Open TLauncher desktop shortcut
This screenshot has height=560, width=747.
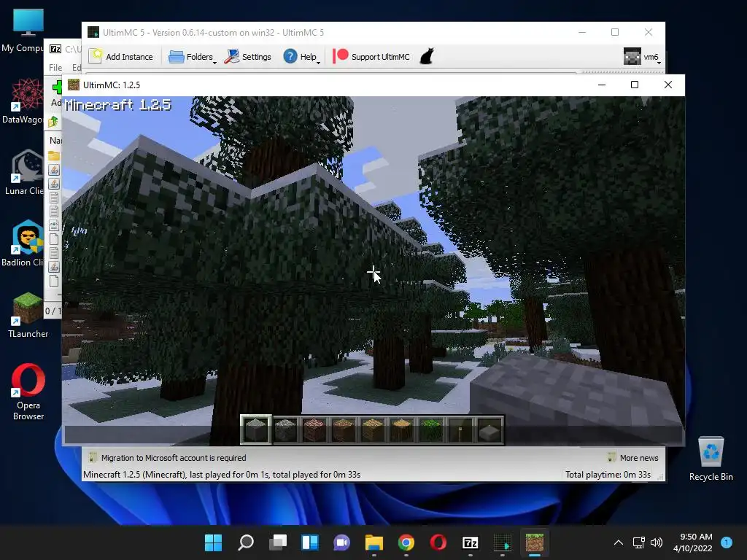point(28,315)
